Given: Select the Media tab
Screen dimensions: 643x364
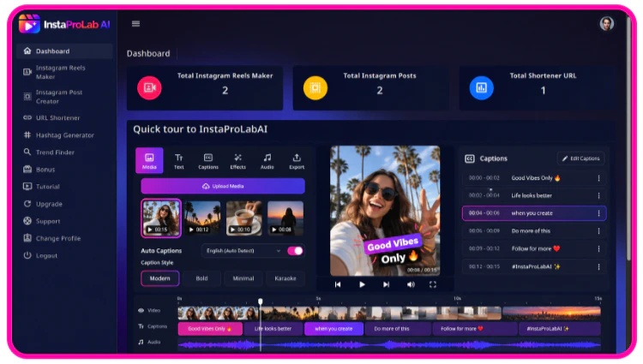Looking at the screenshot, I should tap(149, 160).
